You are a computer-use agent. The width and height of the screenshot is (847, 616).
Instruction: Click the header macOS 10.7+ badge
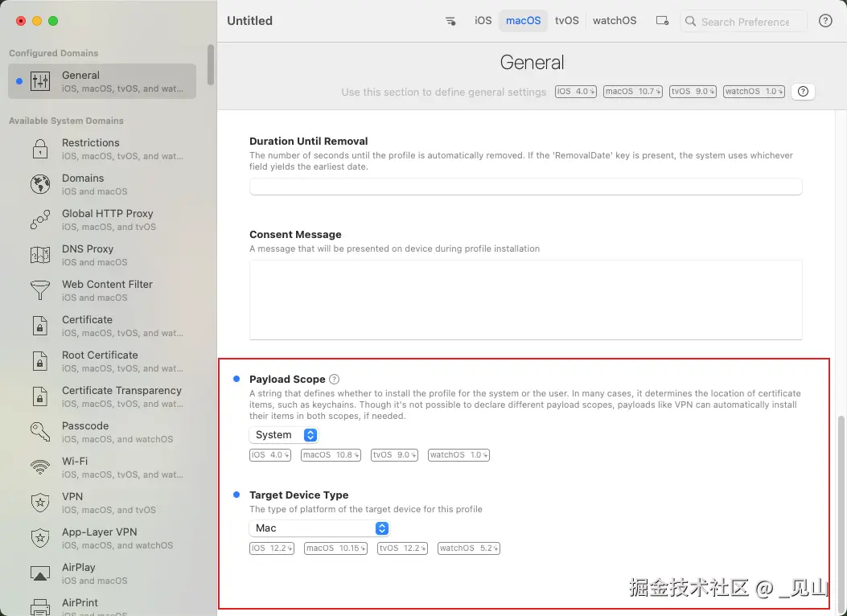(632, 92)
